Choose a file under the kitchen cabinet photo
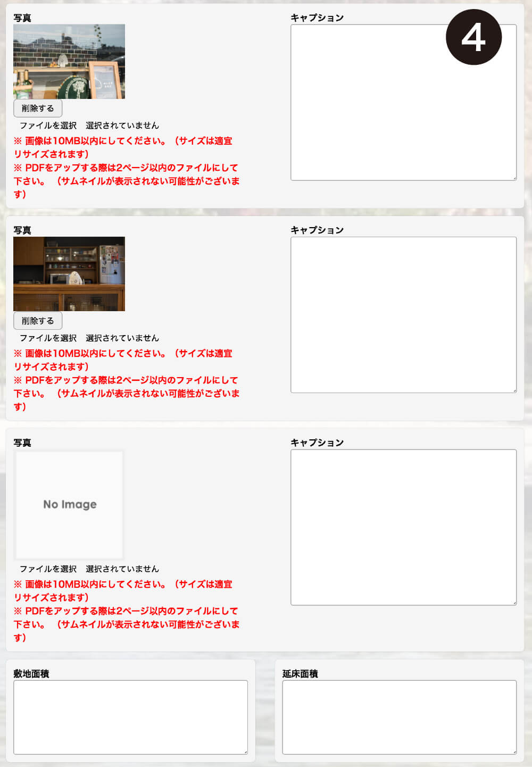Viewport: 532px width, 767px height. (x=48, y=338)
